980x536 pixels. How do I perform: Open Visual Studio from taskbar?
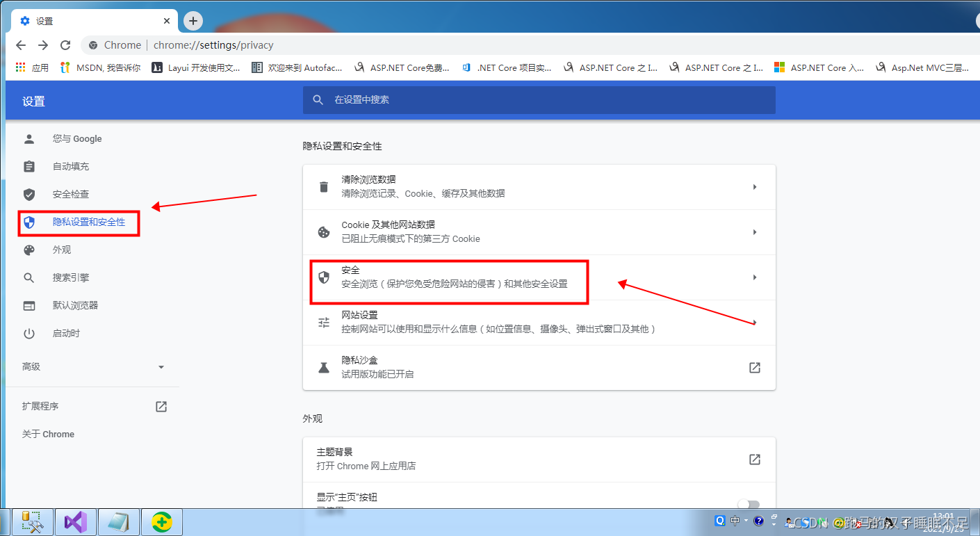(x=75, y=521)
